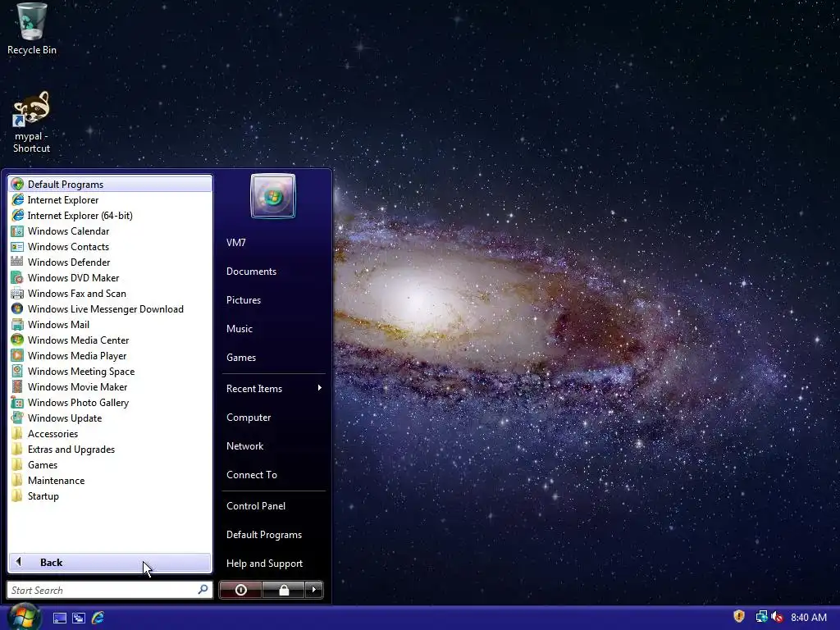Open Windows Mail

(110, 324)
